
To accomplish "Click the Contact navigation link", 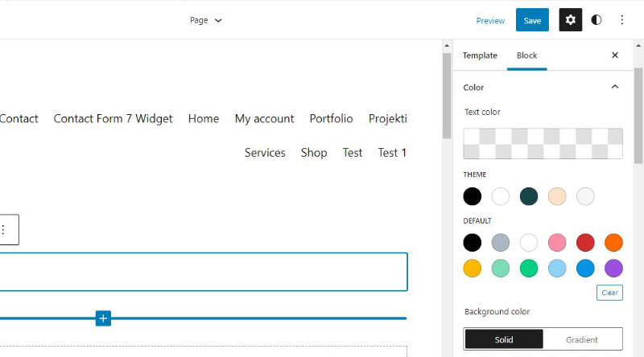I will 19,118.
